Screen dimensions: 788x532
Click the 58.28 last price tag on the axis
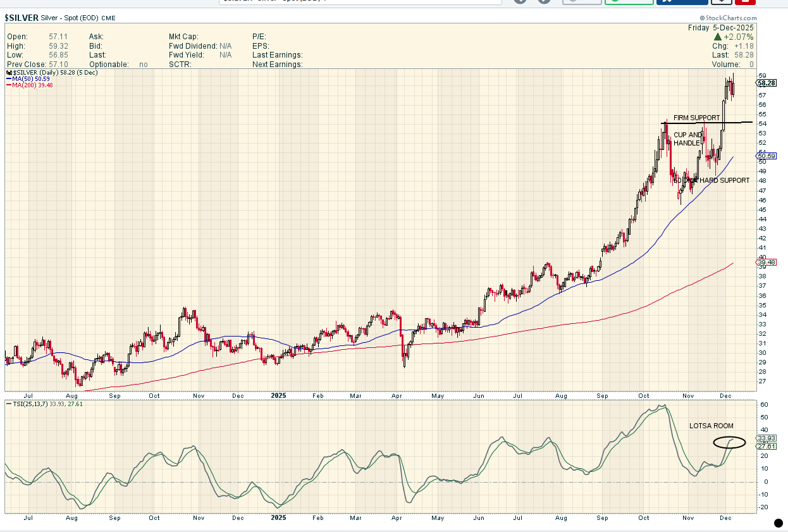point(766,83)
